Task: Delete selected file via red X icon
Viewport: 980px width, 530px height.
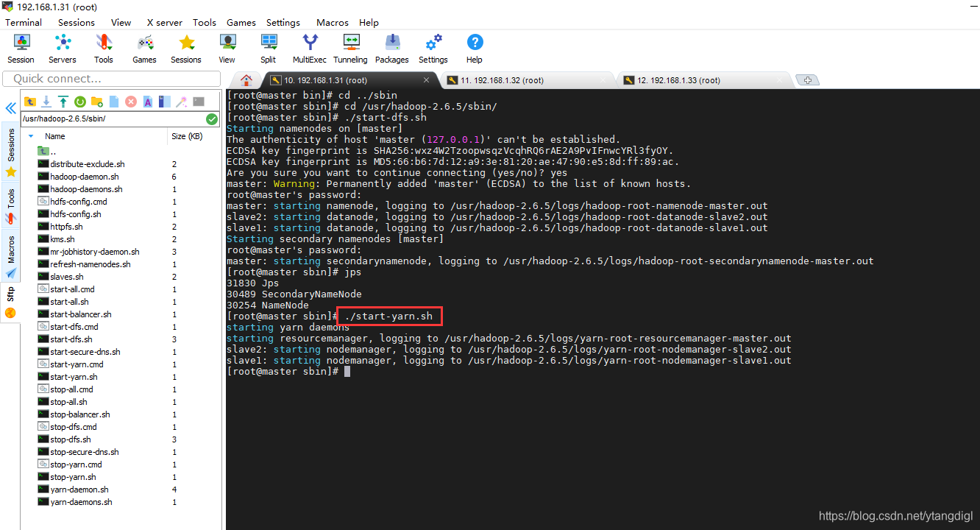Action: pyautogui.click(x=131, y=102)
